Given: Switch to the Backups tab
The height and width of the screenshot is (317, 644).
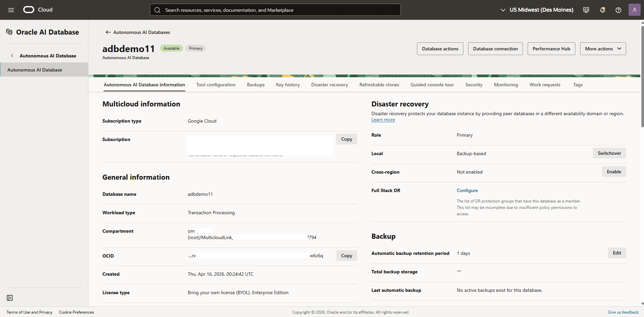Looking at the screenshot, I should [x=256, y=85].
